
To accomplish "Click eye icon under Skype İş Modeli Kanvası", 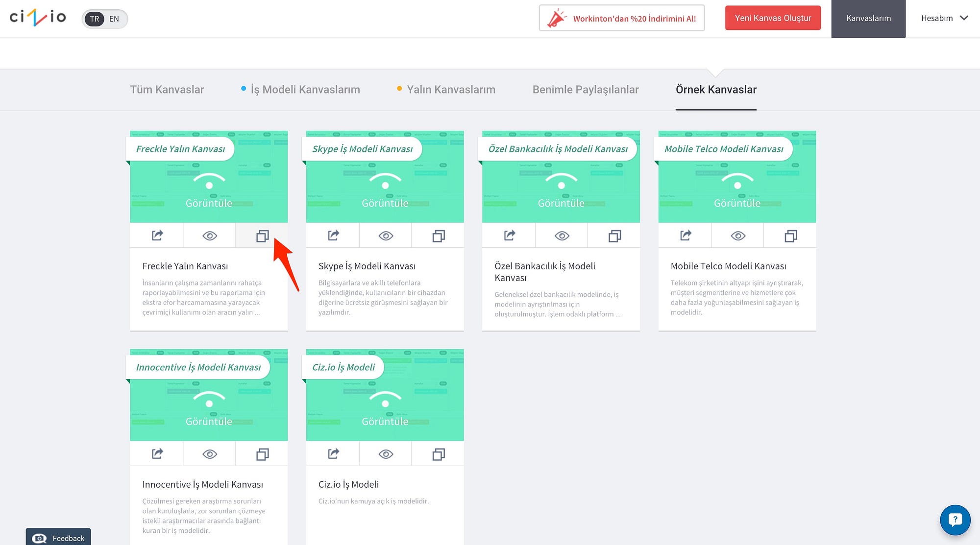I will [386, 236].
